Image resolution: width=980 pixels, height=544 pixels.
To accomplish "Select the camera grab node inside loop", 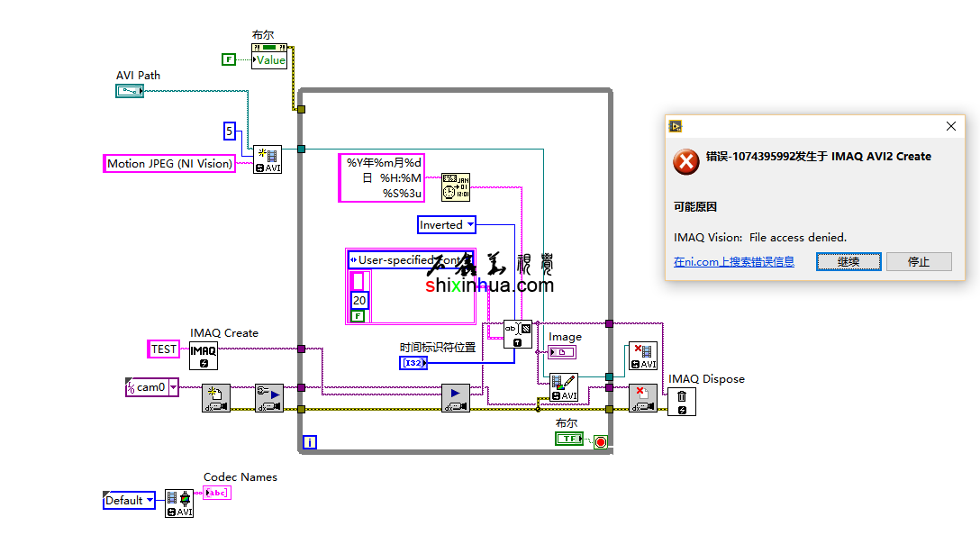I will (x=456, y=398).
